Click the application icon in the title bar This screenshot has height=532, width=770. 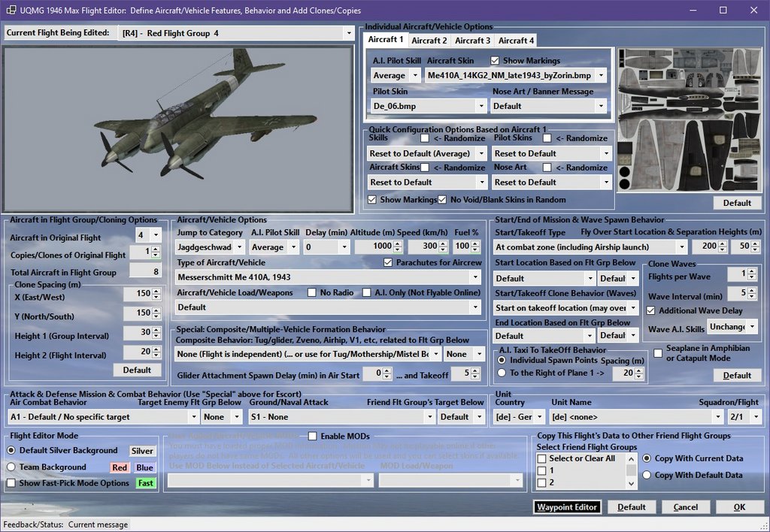point(11,11)
